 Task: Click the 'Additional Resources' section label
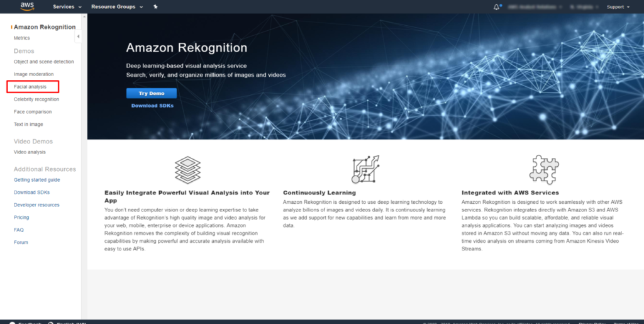click(45, 169)
